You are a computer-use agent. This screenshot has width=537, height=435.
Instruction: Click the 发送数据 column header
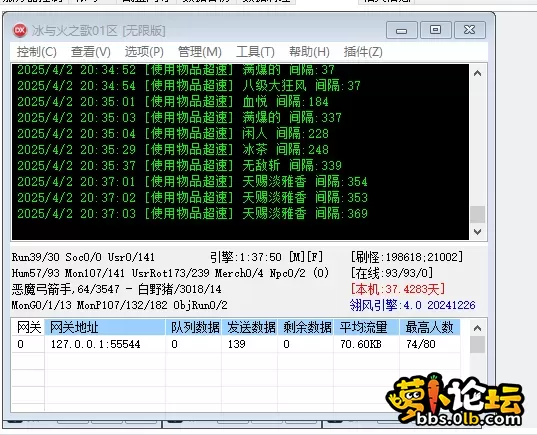[250, 327]
